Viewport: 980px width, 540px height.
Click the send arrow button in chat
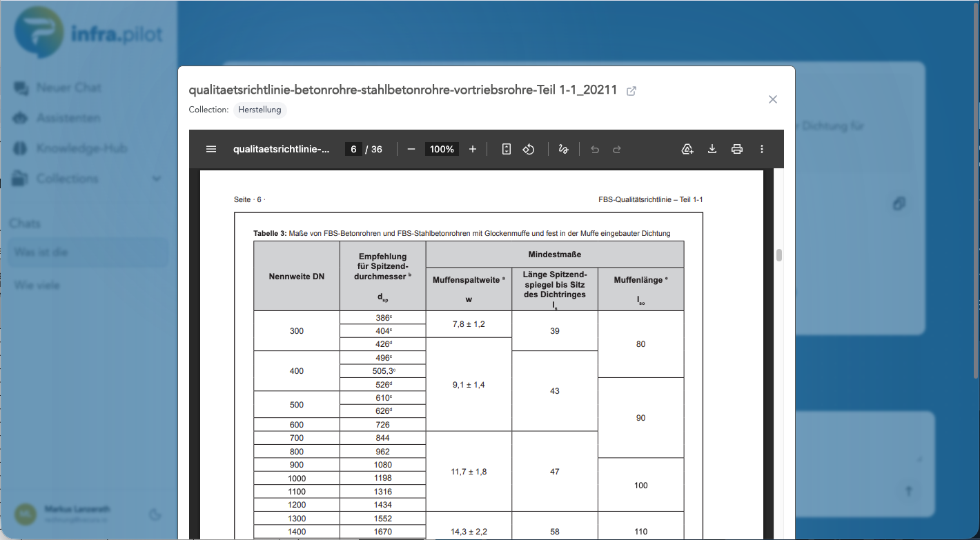[x=908, y=491]
